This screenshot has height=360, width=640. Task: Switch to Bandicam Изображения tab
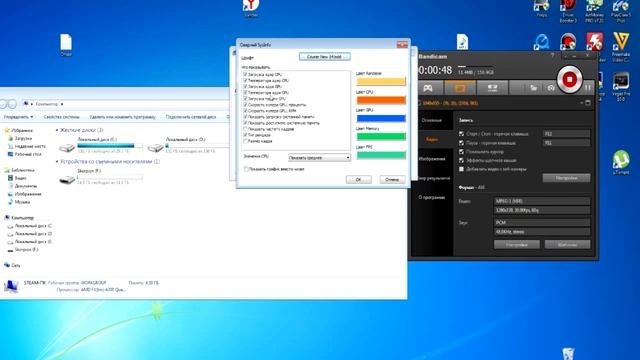(x=432, y=159)
